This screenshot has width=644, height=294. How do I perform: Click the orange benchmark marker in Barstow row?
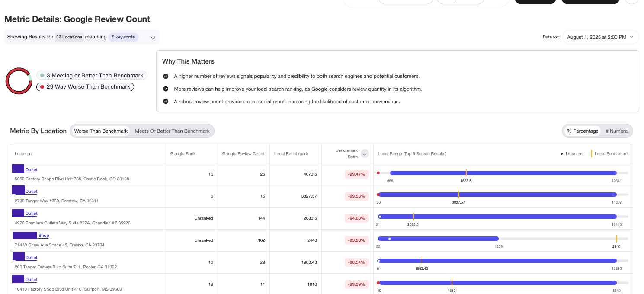coord(458,195)
